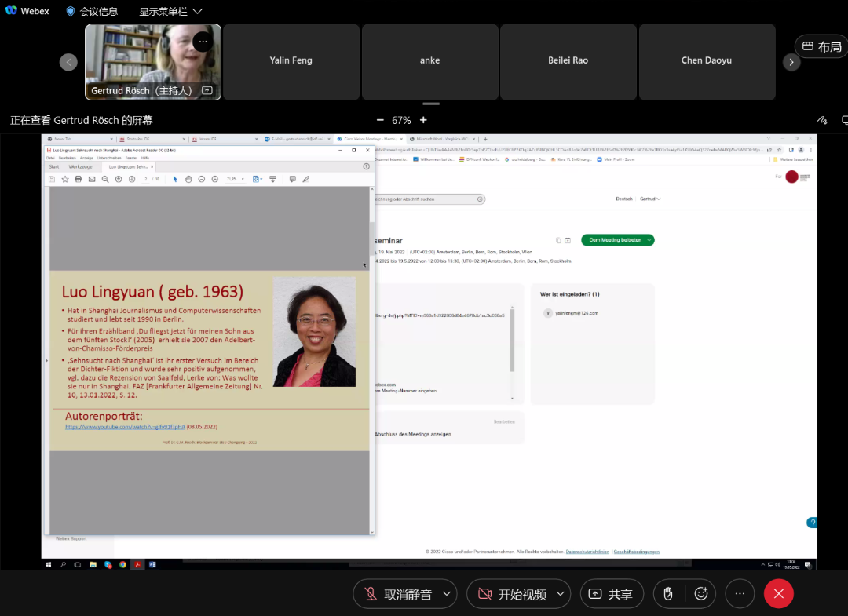Open more options ellipsis in meeting controls
The width and height of the screenshot is (848, 616).
740,594
